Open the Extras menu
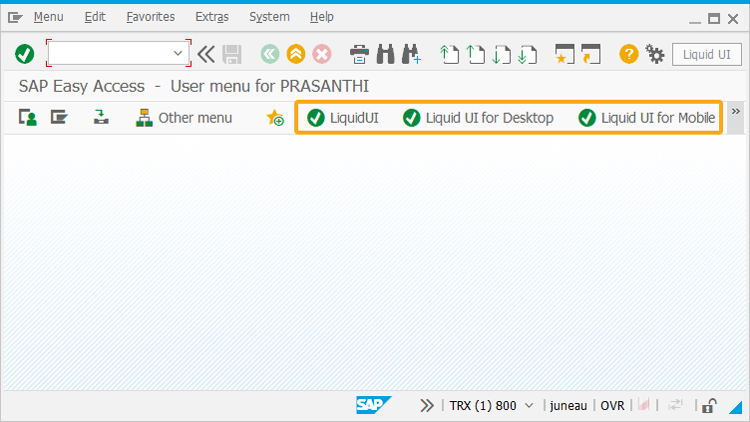This screenshot has height=422, width=750. click(212, 17)
